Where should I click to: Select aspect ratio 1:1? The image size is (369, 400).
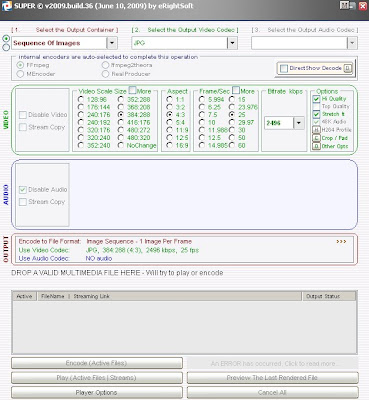(x=169, y=99)
